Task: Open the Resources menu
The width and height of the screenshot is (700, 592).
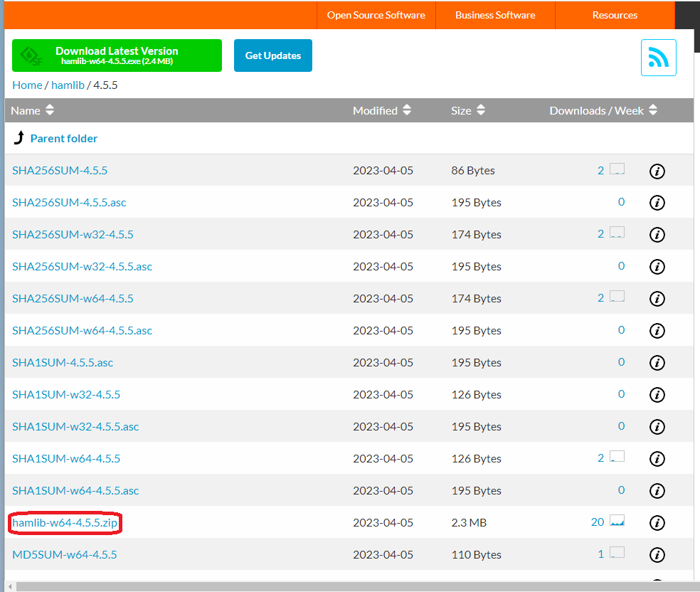Action: 615,15
